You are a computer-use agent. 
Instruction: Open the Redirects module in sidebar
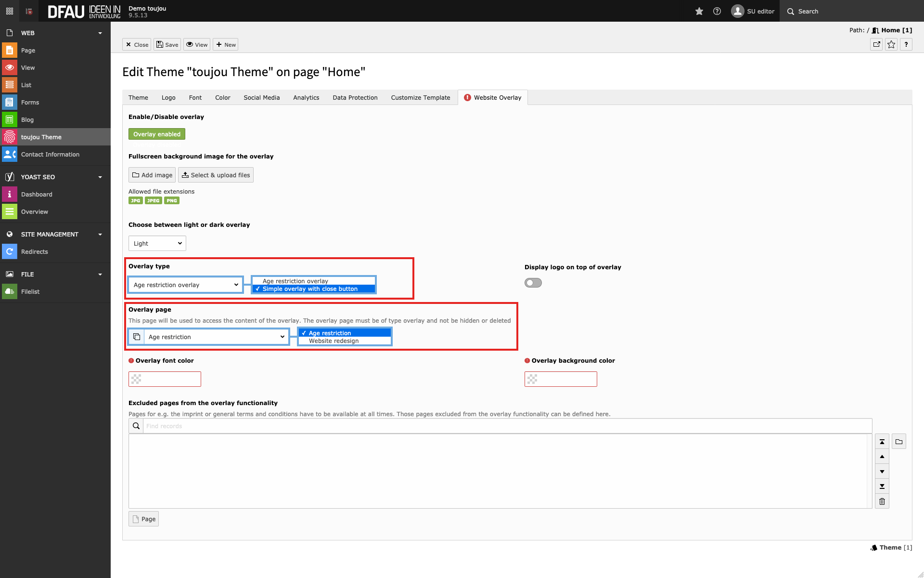(x=35, y=251)
